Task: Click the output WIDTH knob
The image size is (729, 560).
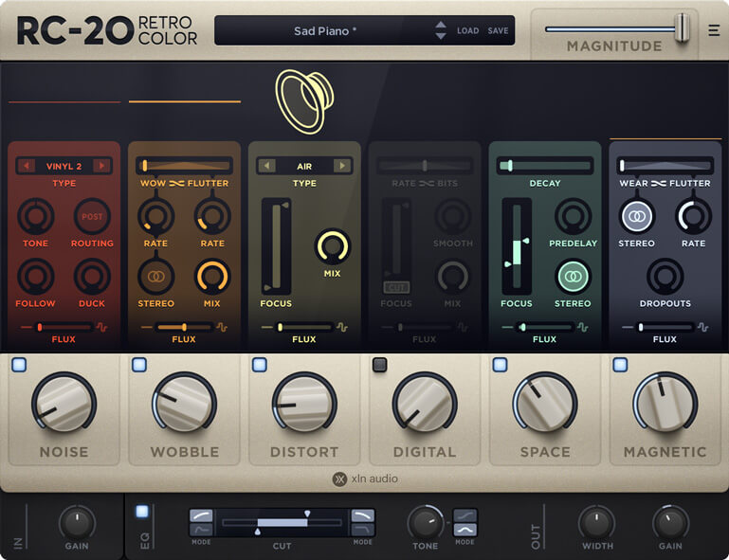Action: 597,522
